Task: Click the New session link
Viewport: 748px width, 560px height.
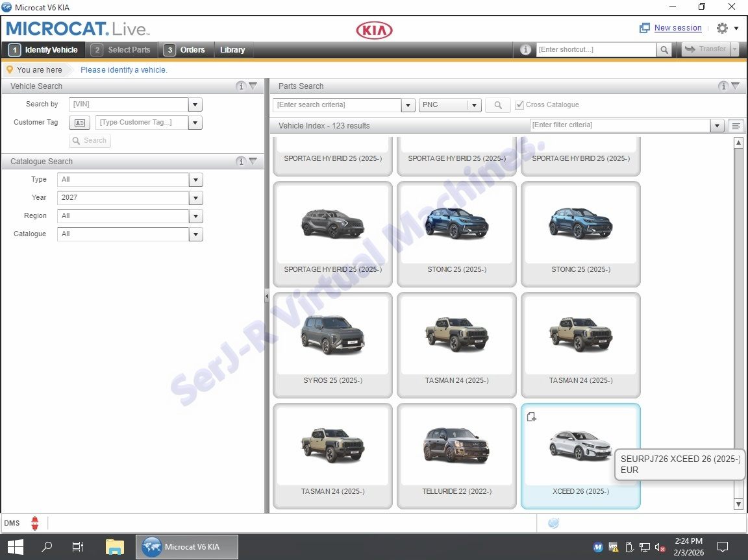Action: pyautogui.click(x=677, y=28)
